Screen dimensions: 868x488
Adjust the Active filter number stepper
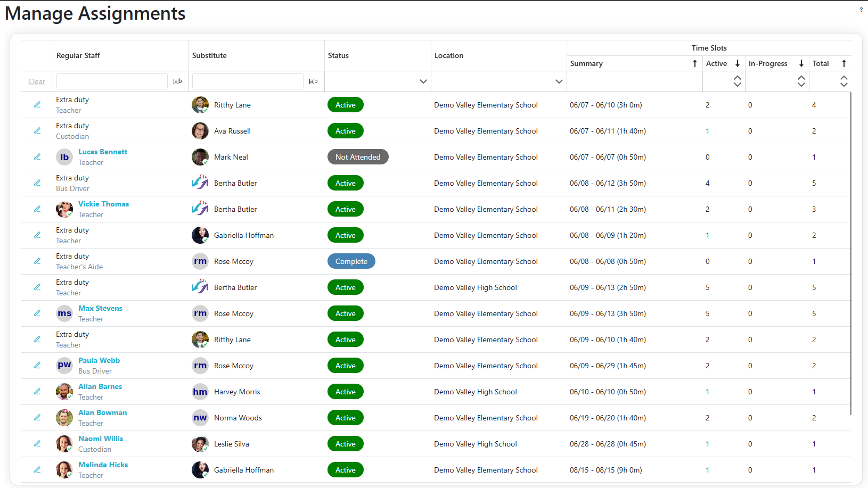coord(737,81)
